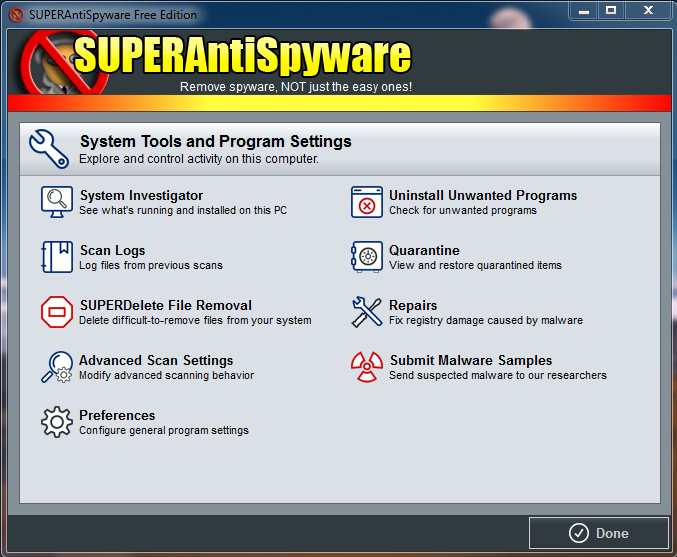Viewport: 677px width, 557px height.
Task: Open System Investigator title link
Action: [141, 196]
